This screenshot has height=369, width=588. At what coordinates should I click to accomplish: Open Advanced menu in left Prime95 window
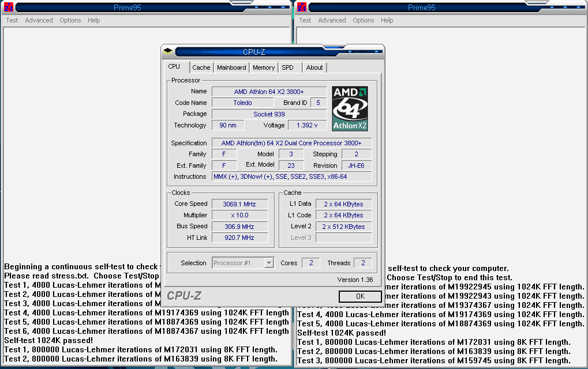tap(39, 20)
